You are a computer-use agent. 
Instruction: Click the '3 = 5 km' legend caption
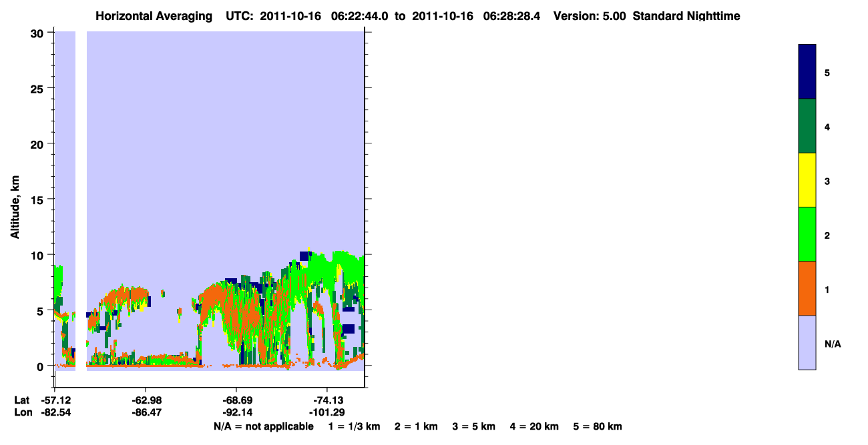[474, 426]
